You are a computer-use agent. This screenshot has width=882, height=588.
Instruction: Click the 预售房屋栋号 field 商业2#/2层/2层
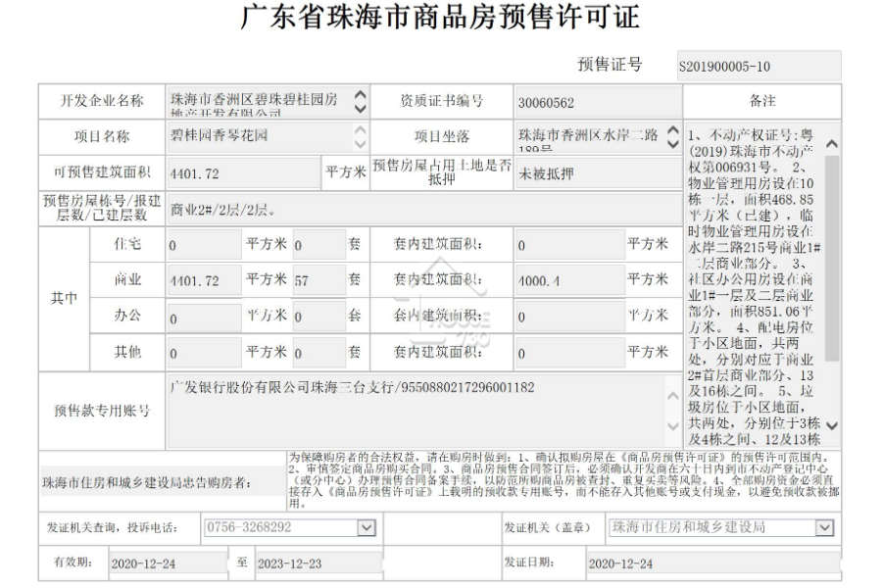[x=424, y=210]
